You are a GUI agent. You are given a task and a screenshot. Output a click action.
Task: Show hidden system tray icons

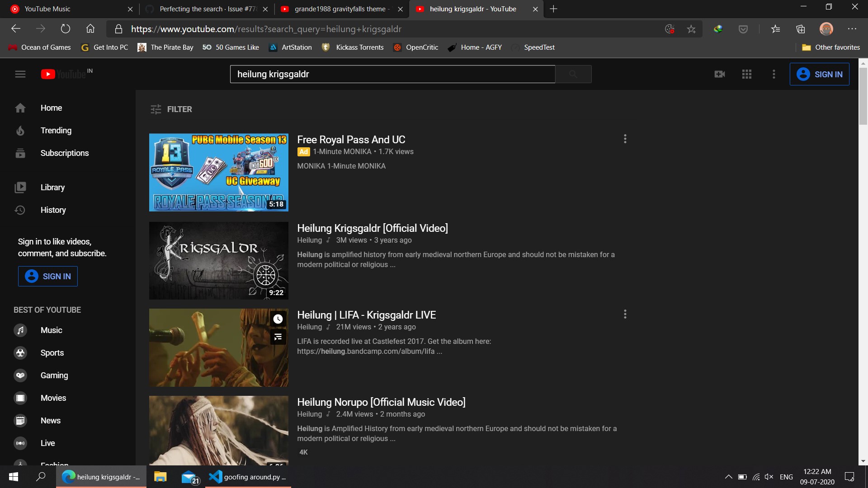[x=729, y=477]
